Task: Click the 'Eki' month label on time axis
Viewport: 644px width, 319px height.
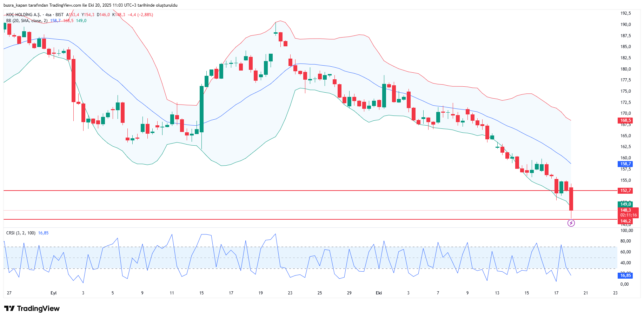Action: point(379,293)
